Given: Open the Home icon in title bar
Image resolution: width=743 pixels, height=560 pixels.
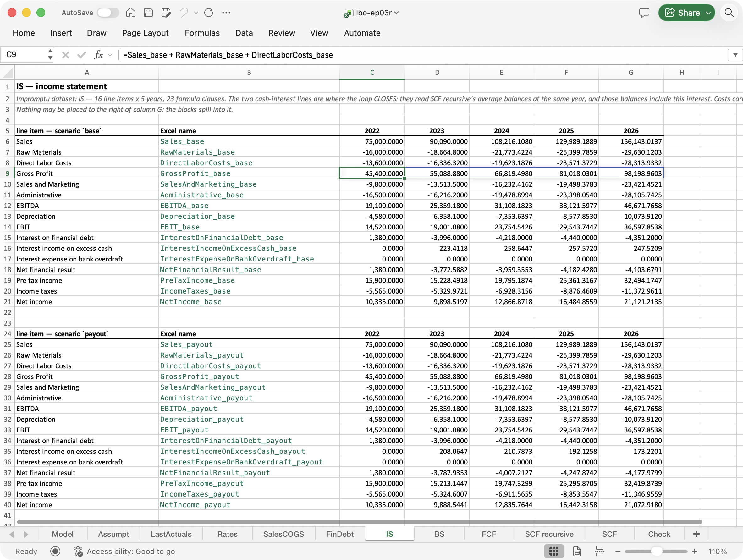Looking at the screenshot, I should click(x=131, y=13).
